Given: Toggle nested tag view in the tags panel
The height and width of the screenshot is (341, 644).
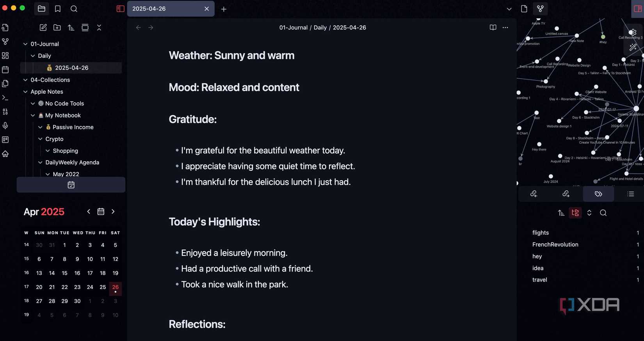Looking at the screenshot, I should click(x=575, y=213).
